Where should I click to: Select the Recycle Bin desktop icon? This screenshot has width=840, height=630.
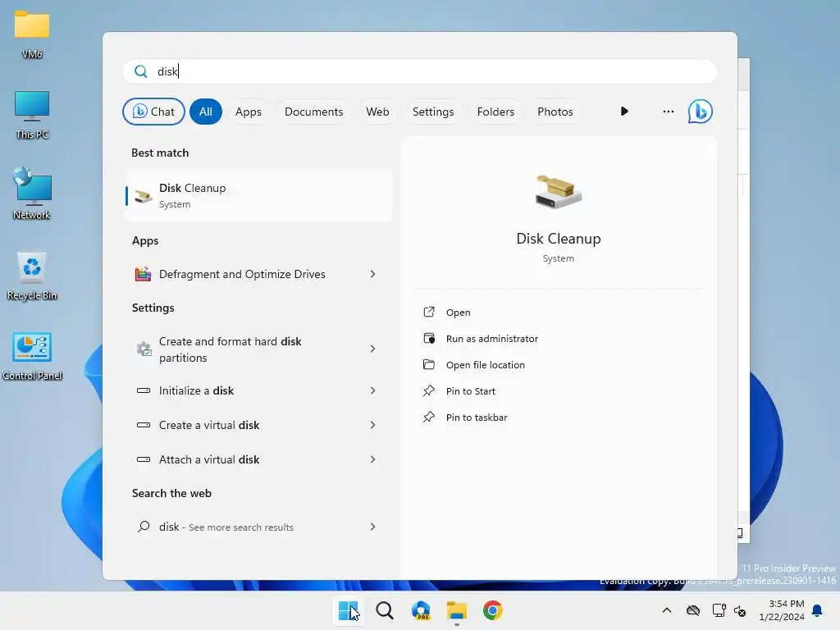coord(32,276)
